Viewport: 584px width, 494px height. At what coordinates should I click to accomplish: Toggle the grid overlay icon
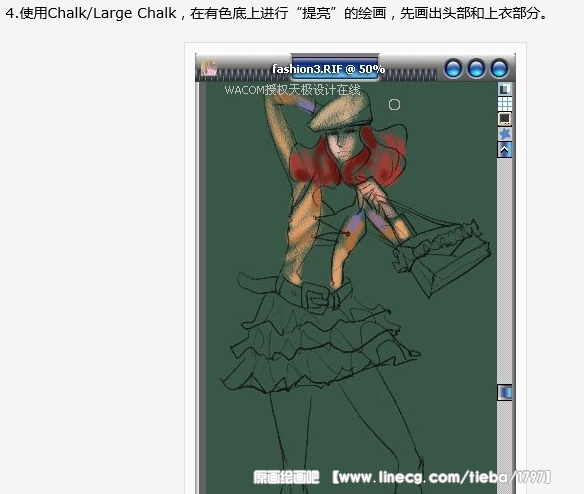pyautogui.click(x=505, y=104)
